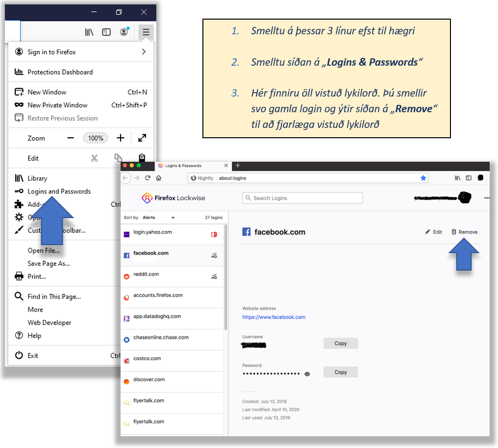Reveal password with the eye icon
The height and width of the screenshot is (448, 498).
tap(307, 374)
